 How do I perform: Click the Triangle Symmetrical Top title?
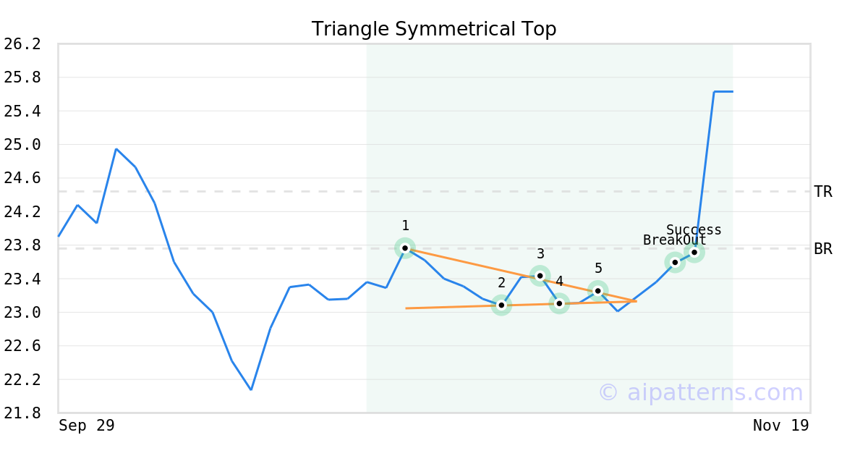coord(434,29)
